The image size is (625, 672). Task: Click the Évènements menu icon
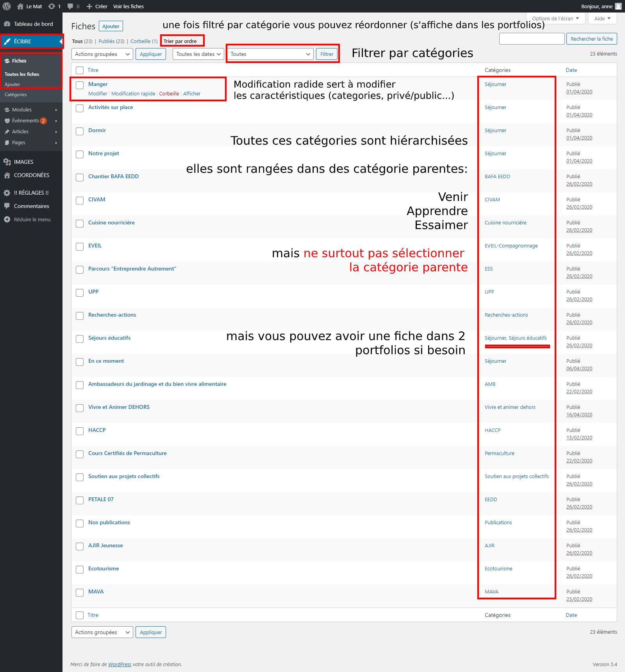pos(7,121)
